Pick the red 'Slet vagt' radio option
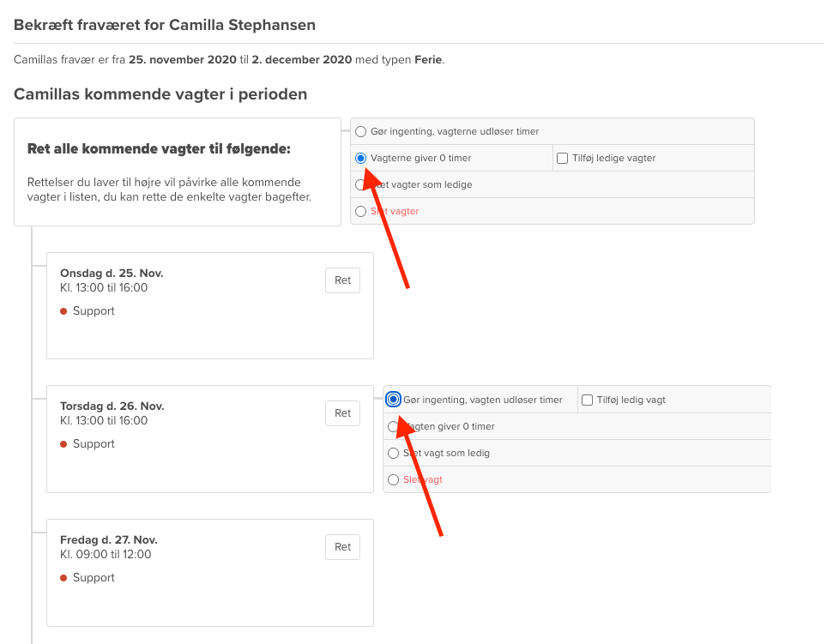The width and height of the screenshot is (833, 644). pyautogui.click(x=394, y=480)
